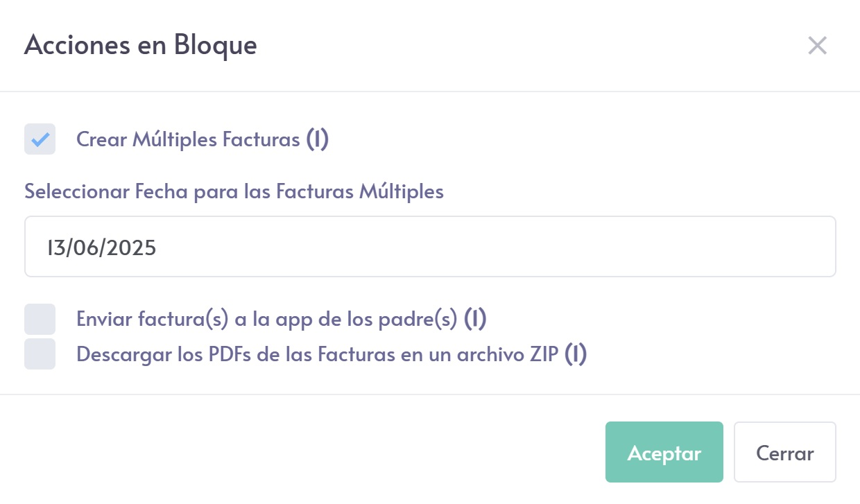
Task: Click the word ZIP in the download option
Action: coord(543,354)
